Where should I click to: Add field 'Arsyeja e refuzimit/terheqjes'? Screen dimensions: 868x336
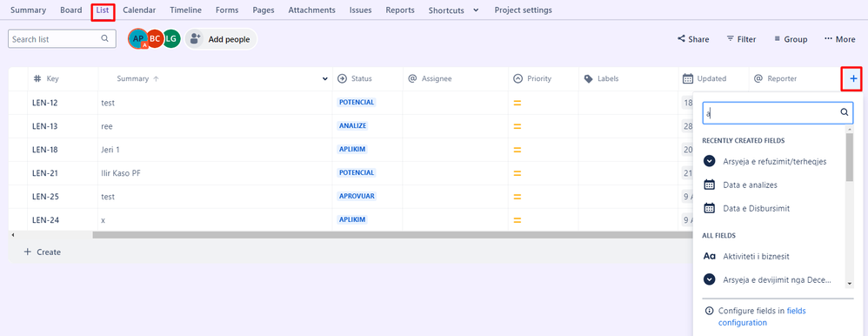tap(774, 161)
